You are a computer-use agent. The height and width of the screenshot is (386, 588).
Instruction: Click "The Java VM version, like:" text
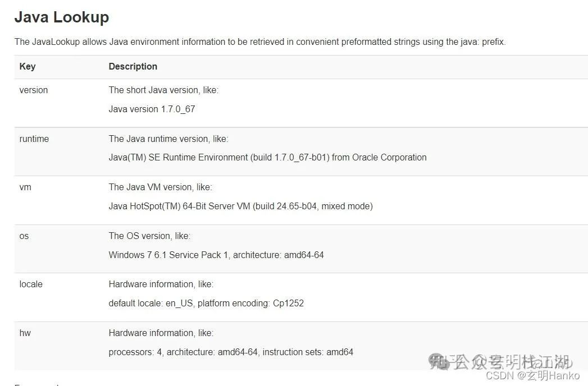[x=161, y=187]
